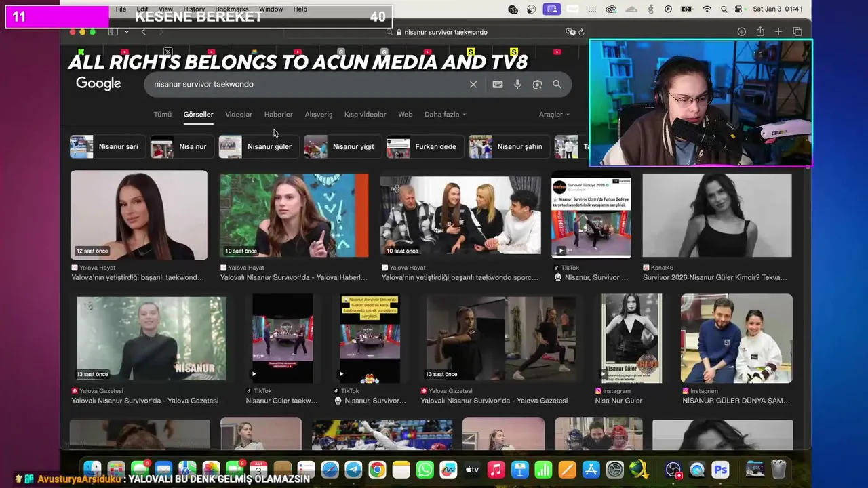Open Telegram from the dock

[353, 470]
